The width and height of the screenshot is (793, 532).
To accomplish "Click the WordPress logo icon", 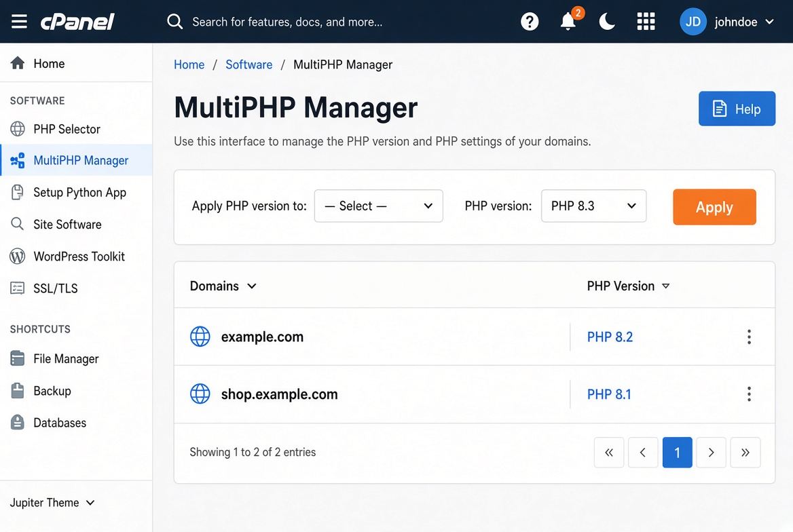I will (17, 256).
